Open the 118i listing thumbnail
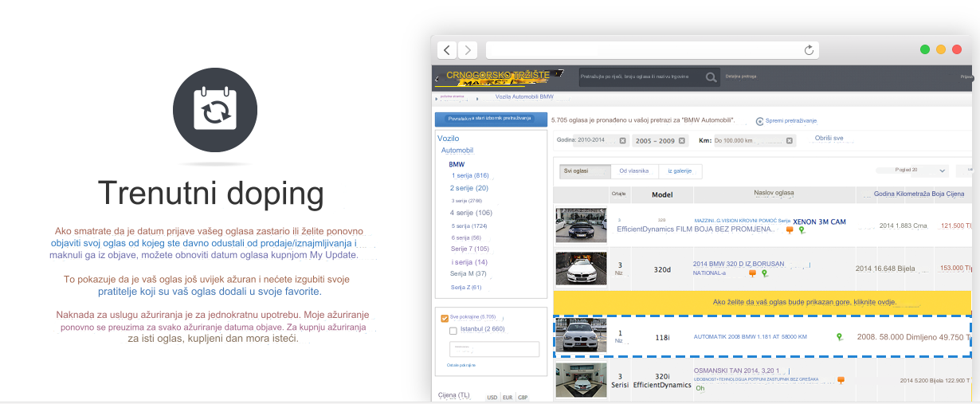The height and width of the screenshot is (404, 980). [x=581, y=335]
